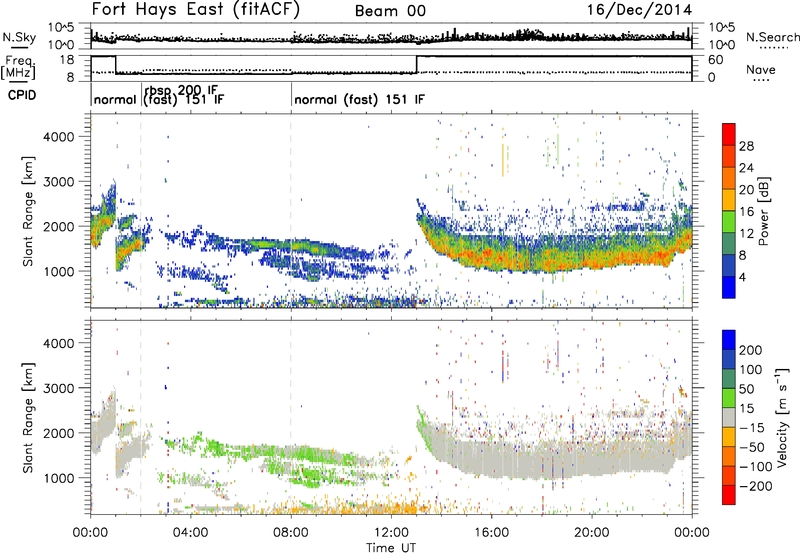Click the "1000" tick on the power panel
Image resolution: width=800 pixels, height=554 pixels.
[x=58, y=271]
